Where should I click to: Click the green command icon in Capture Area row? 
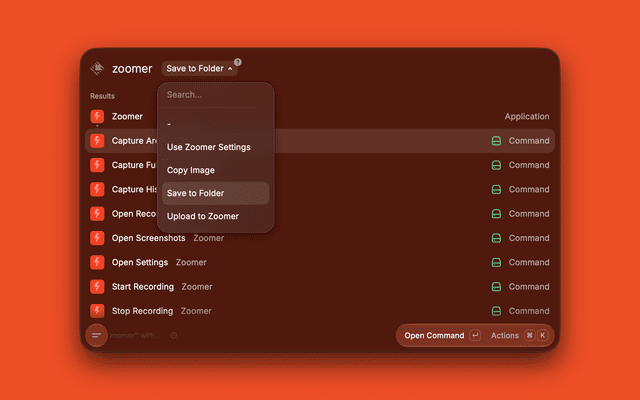(x=496, y=141)
